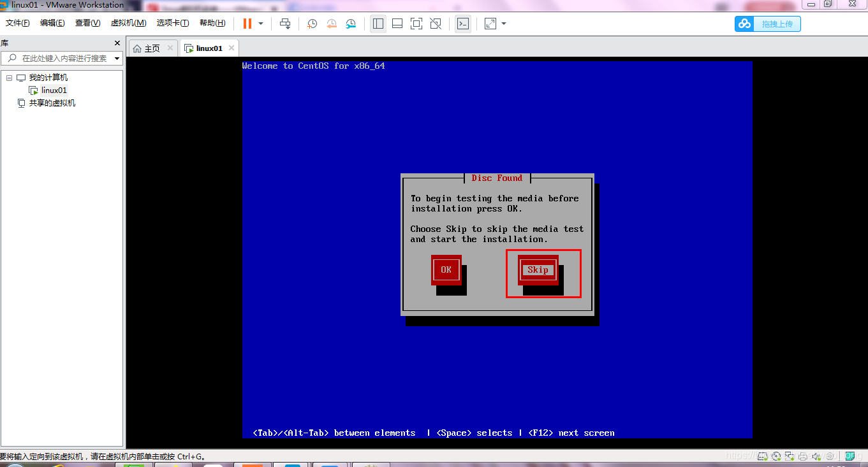Close the library panel
Viewport: 868px width, 467px height.
tap(117, 43)
